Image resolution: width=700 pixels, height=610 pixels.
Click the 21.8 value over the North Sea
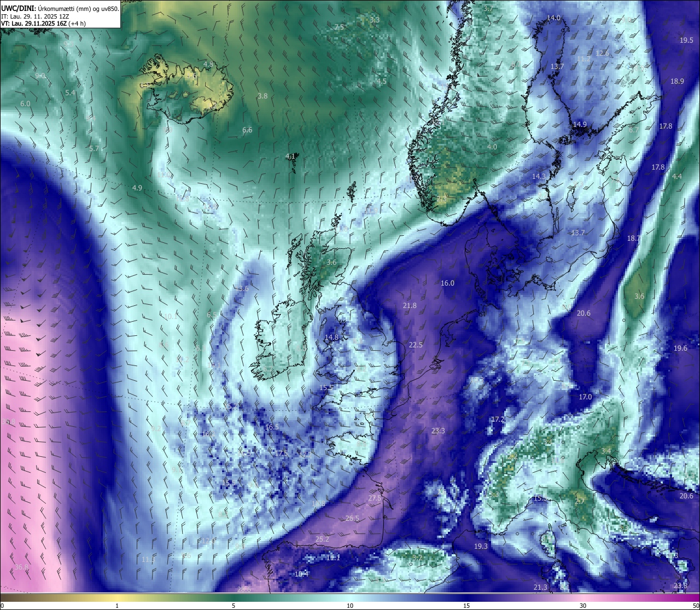click(409, 305)
